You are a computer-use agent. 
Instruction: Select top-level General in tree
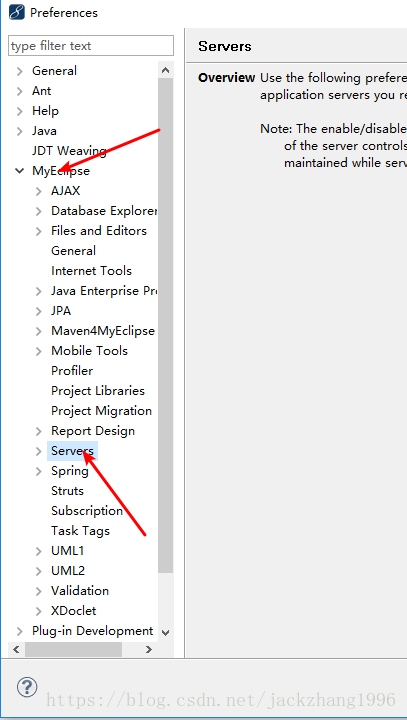pos(54,71)
